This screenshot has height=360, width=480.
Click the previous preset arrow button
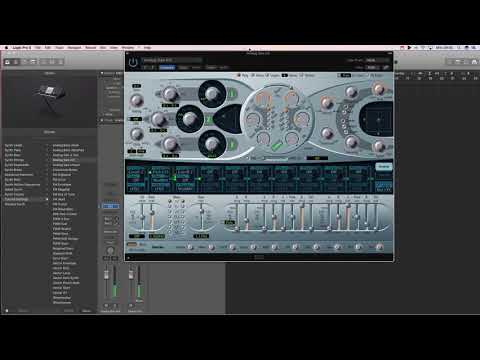[146, 67]
